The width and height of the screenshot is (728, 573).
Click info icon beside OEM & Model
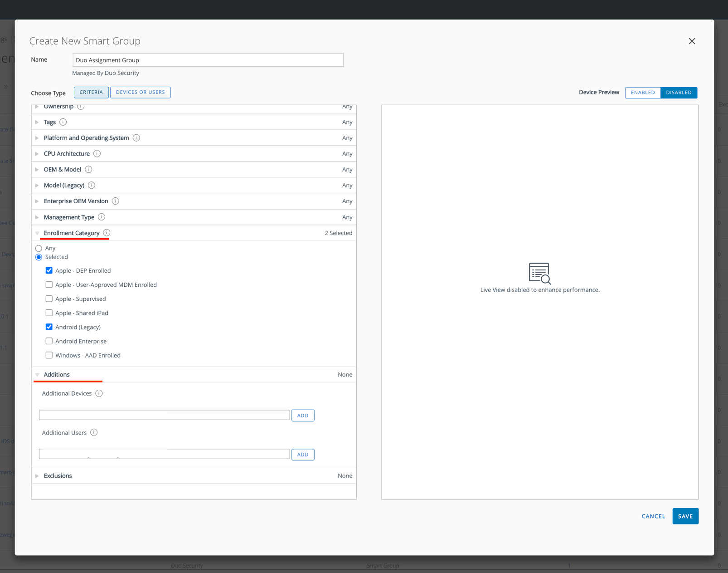(88, 170)
